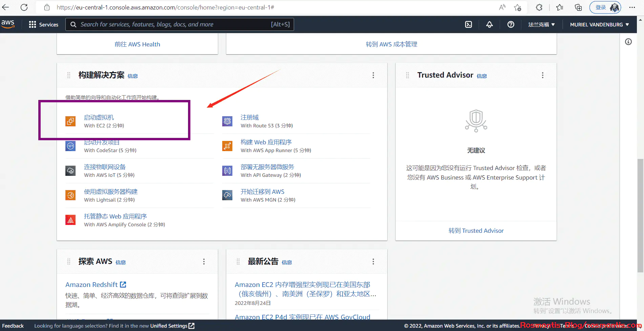Click the AWS IoT device icon
The image size is (644, 331).
(70, 171)
